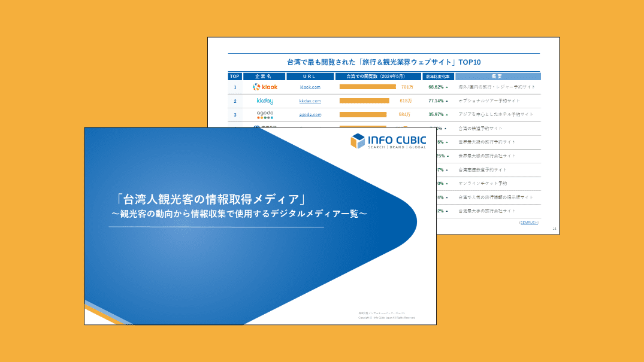Click the 企業名 column header
Screen dimensions: 644x362
click(x=264, y=77)
